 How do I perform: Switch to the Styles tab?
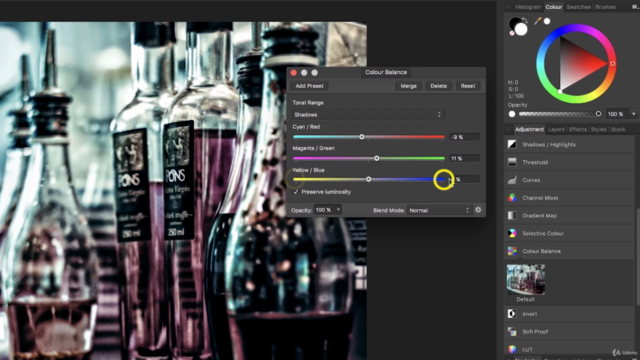click(x=598, y=129)
